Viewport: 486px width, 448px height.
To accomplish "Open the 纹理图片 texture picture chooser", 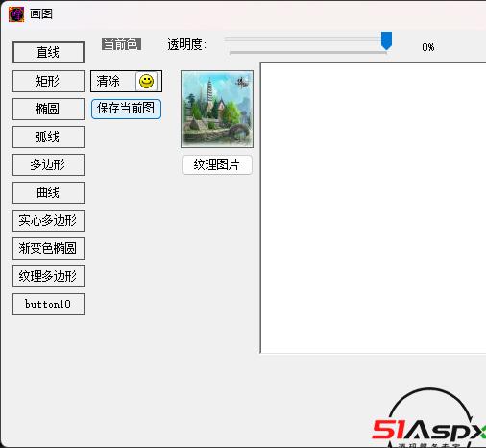I will pos(217,164).
